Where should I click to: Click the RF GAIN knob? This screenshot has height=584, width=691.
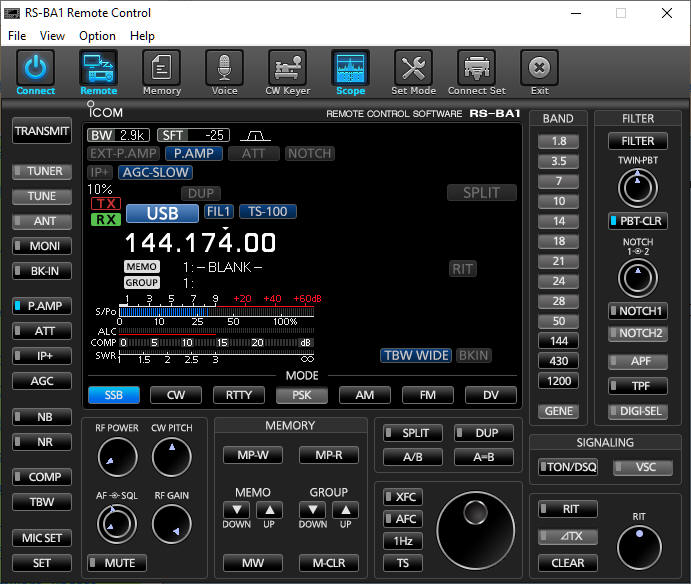(x=171, y=524)
